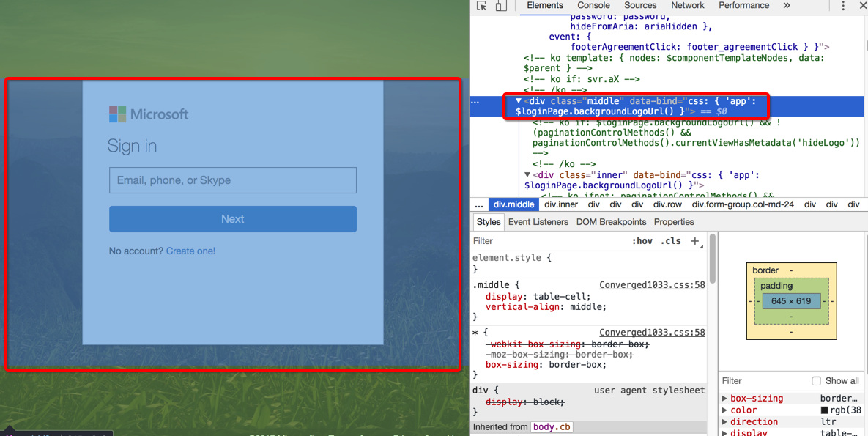This screenshot has height=436, width=868.
Task: Add a new style rule with plus icon
Action: [695, 241]
